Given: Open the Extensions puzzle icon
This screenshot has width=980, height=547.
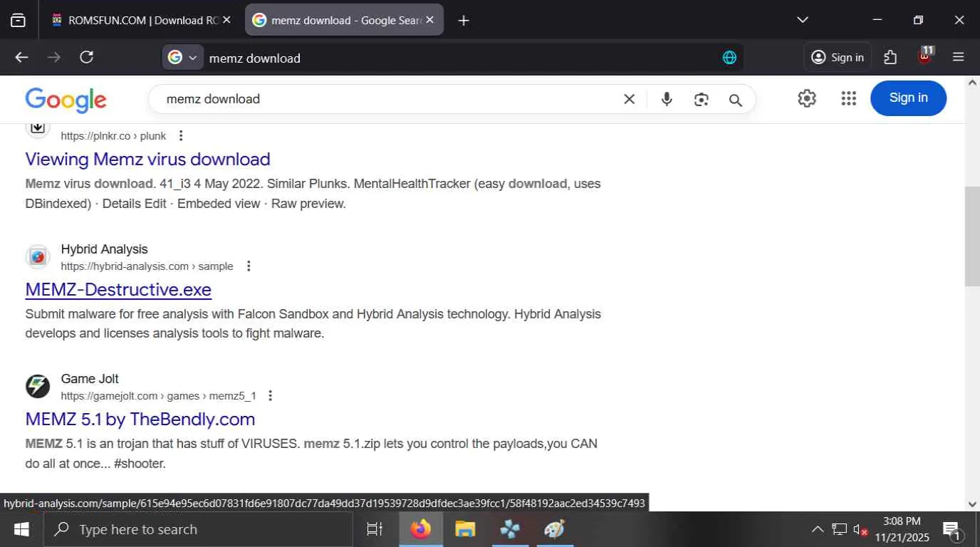Looking at the screenshot, I should pos(890,58).
